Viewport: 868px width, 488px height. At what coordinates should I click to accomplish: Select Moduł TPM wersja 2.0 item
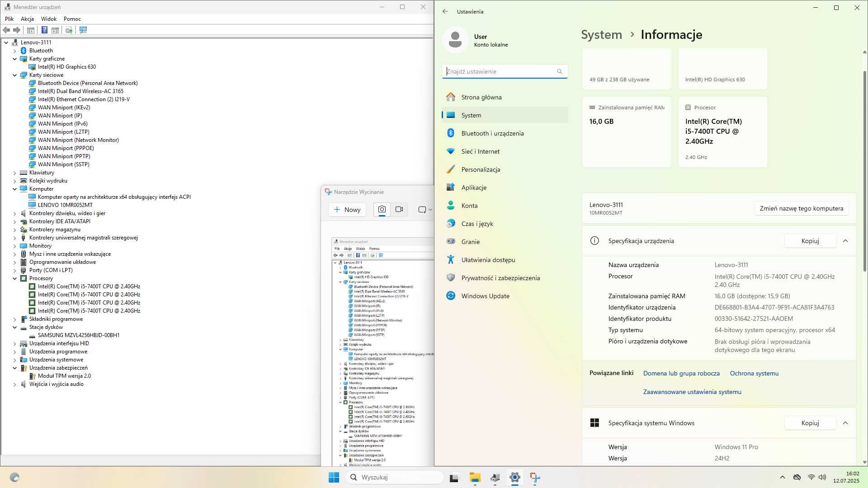[x=64, y=376]
